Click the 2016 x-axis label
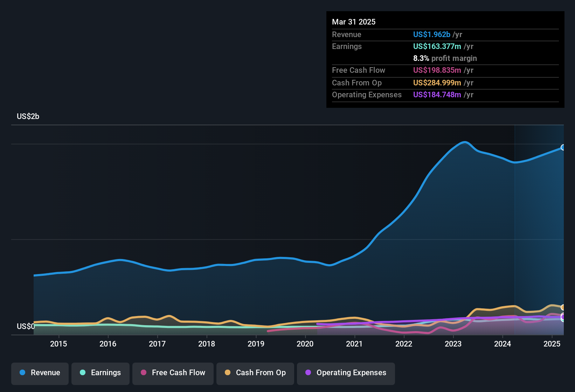The width and height of the screenshot is (575, 392). point(108,344)
